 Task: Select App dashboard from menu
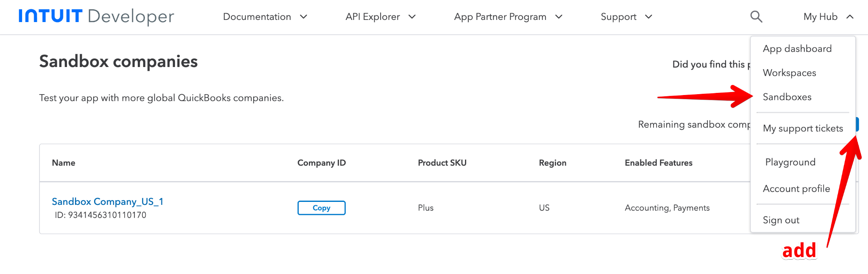(797, 49)
